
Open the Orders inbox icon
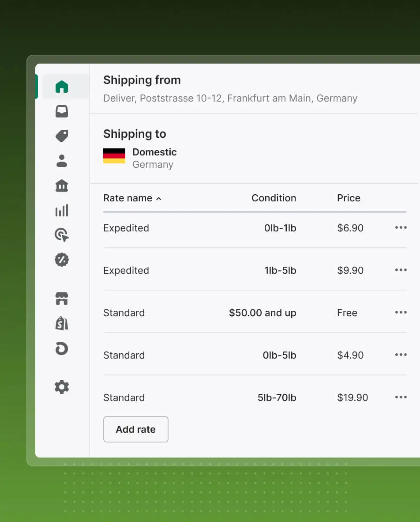coord(62,111)
